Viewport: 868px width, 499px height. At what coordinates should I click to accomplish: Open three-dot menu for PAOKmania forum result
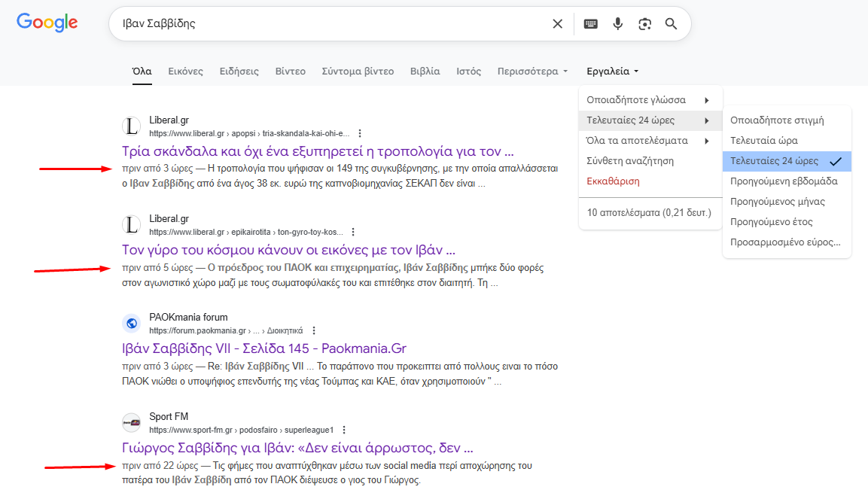tap(314, 330)
